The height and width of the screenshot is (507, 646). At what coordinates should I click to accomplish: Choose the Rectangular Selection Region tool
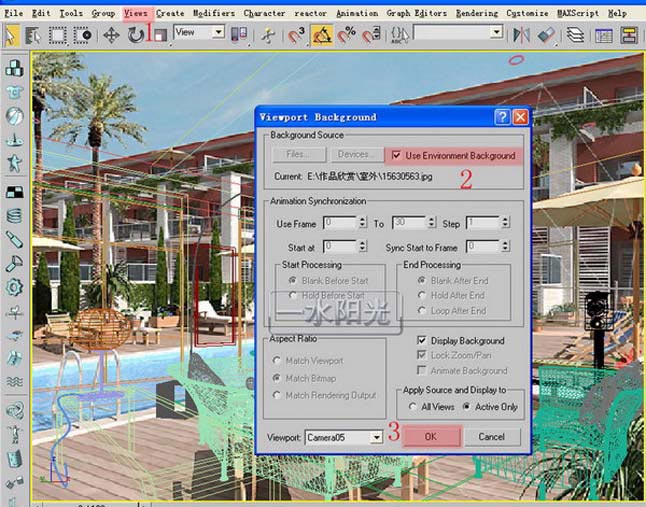pyautogui.click(x=58, y=35)
